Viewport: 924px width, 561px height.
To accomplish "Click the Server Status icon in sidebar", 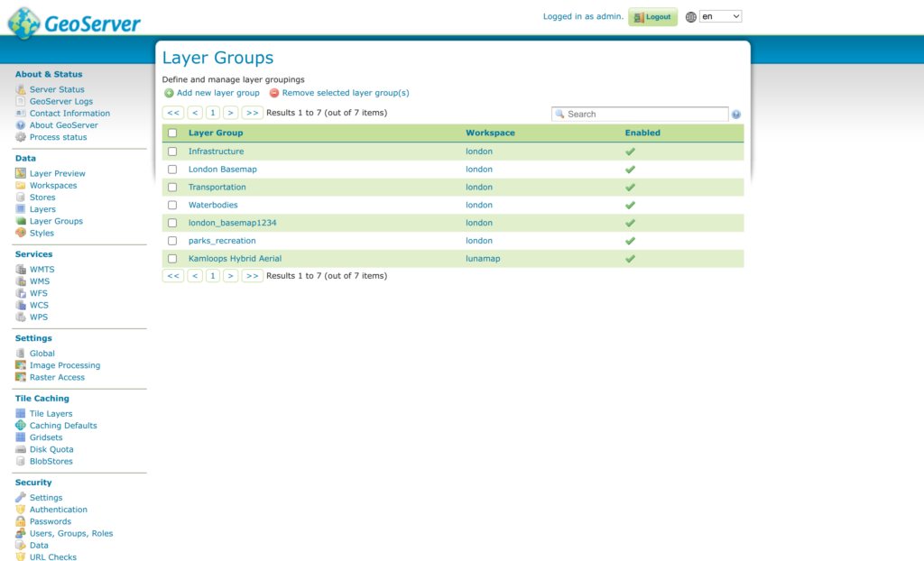I will 21,89.
